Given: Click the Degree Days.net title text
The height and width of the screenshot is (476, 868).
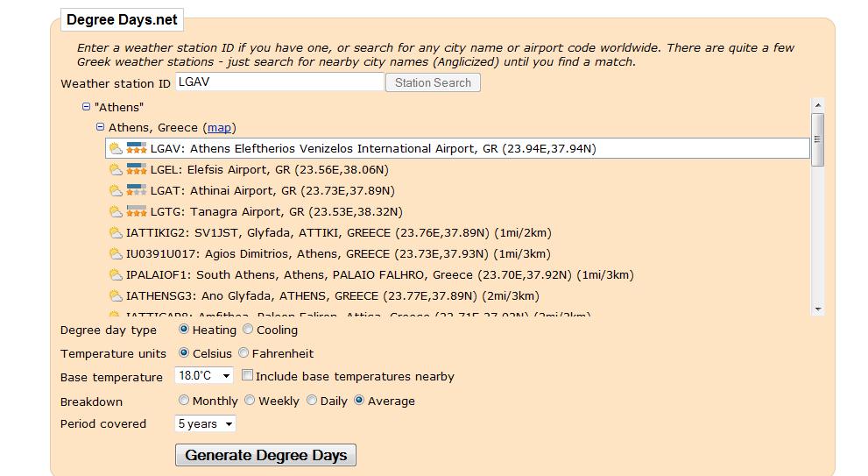Looking at the screenshot, I should pos(122,20).
